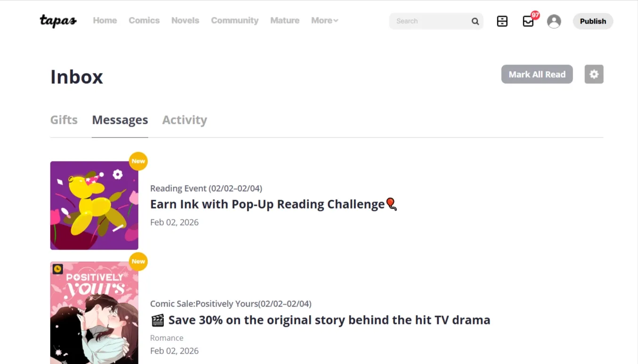Open the inbox icon with 97 badge

click(x=529, y=21)
